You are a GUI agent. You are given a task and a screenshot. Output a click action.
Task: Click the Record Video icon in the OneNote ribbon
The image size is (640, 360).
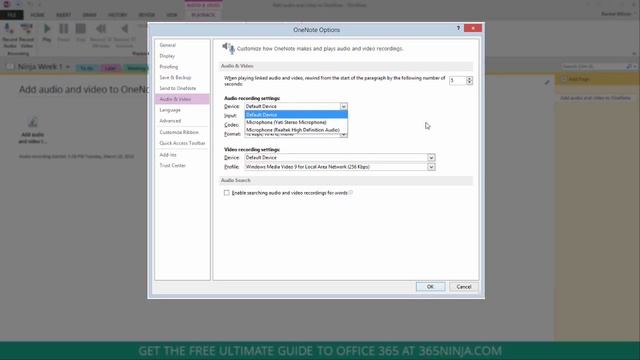(27, 35)
